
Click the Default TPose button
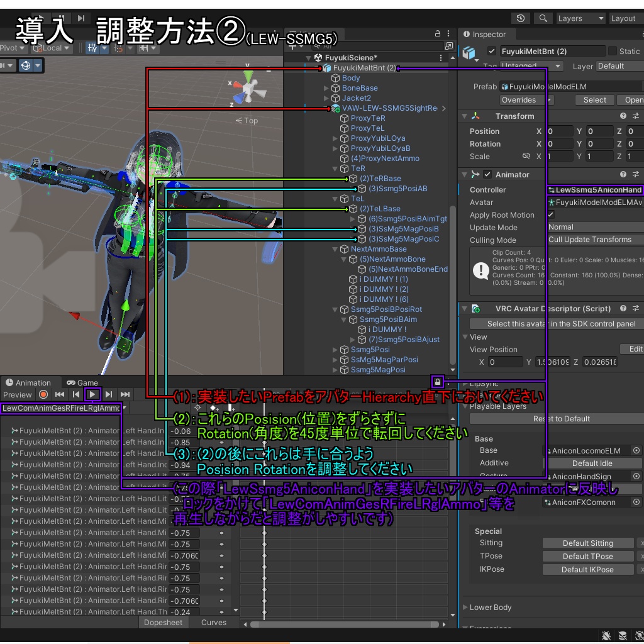click(588, 556)
